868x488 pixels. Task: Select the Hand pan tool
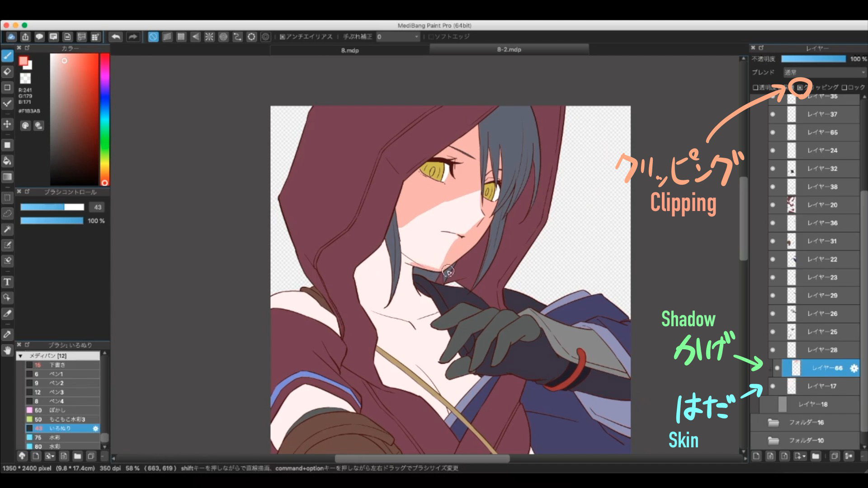coord(7,350)
